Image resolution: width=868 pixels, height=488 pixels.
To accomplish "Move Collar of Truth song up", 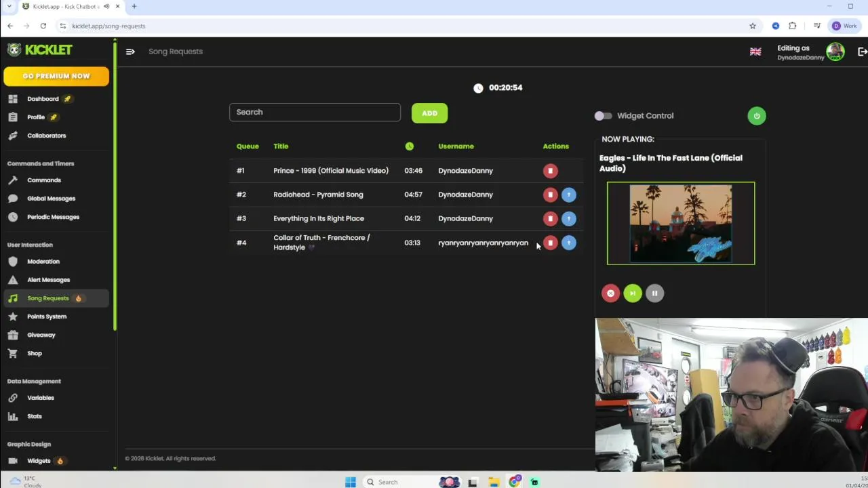I will (x=569, y=243).
